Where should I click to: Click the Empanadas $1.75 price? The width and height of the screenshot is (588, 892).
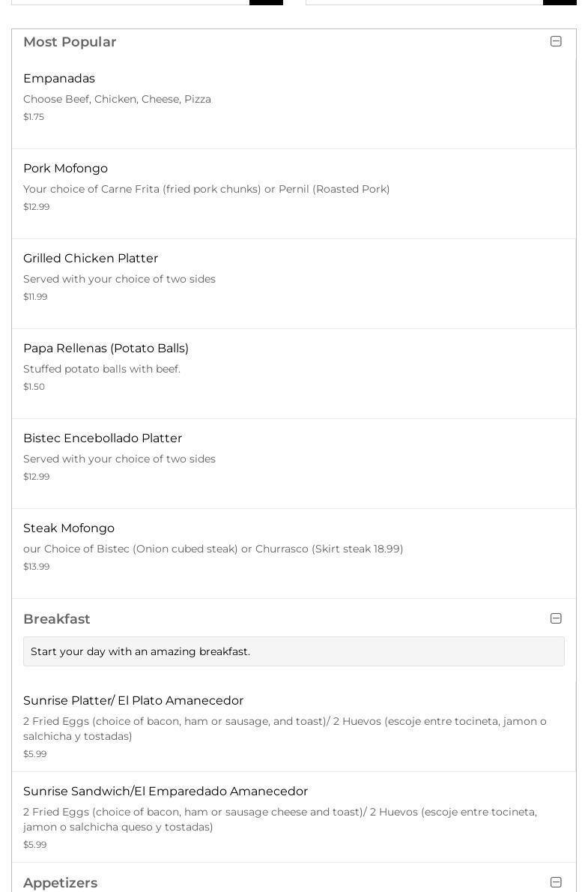click(34, 117)
